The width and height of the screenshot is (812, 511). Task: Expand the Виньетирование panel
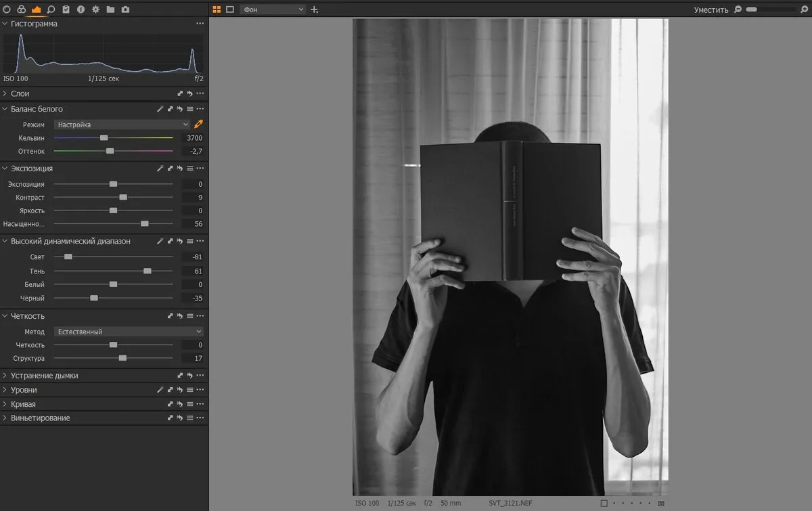coord(5,418)
